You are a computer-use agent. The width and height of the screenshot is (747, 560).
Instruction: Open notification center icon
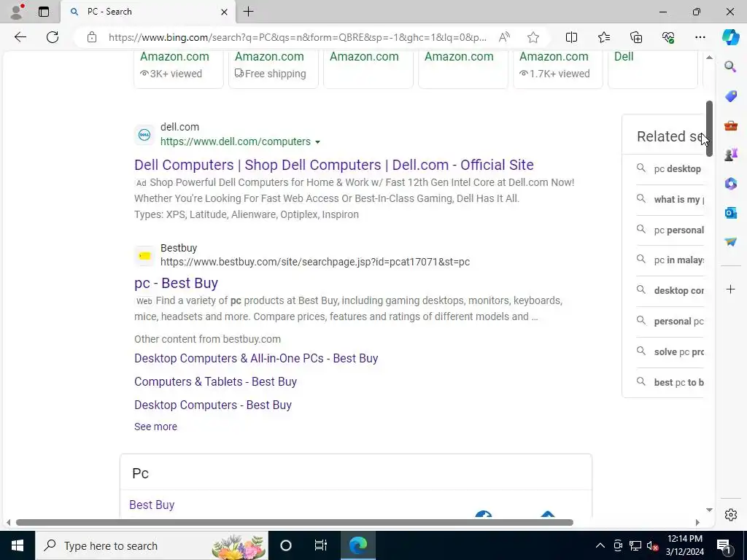click(724, 545)
